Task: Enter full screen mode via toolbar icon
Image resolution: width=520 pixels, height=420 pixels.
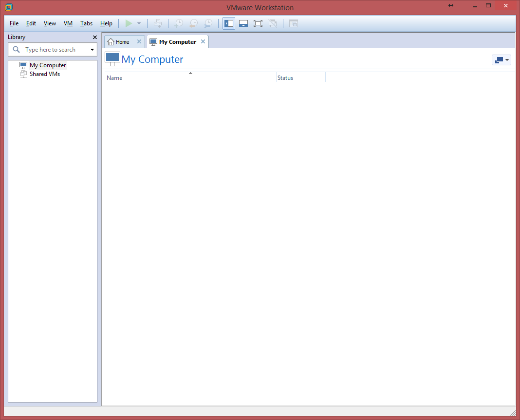Action: [x=258, y=23]
